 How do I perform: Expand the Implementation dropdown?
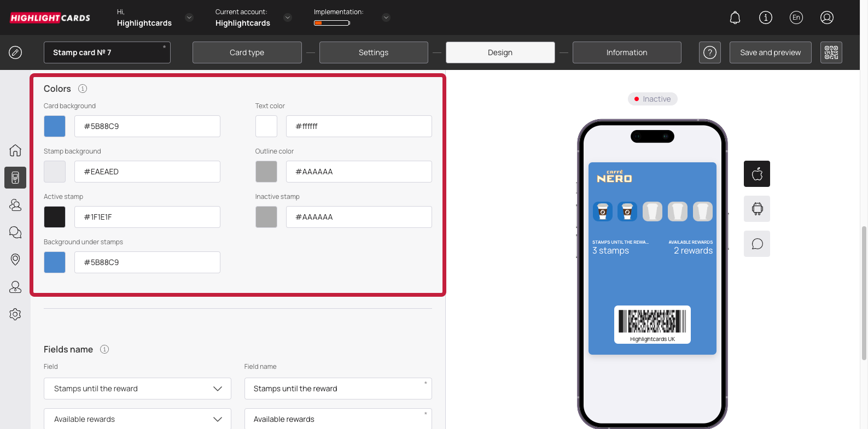pos(386,17)
